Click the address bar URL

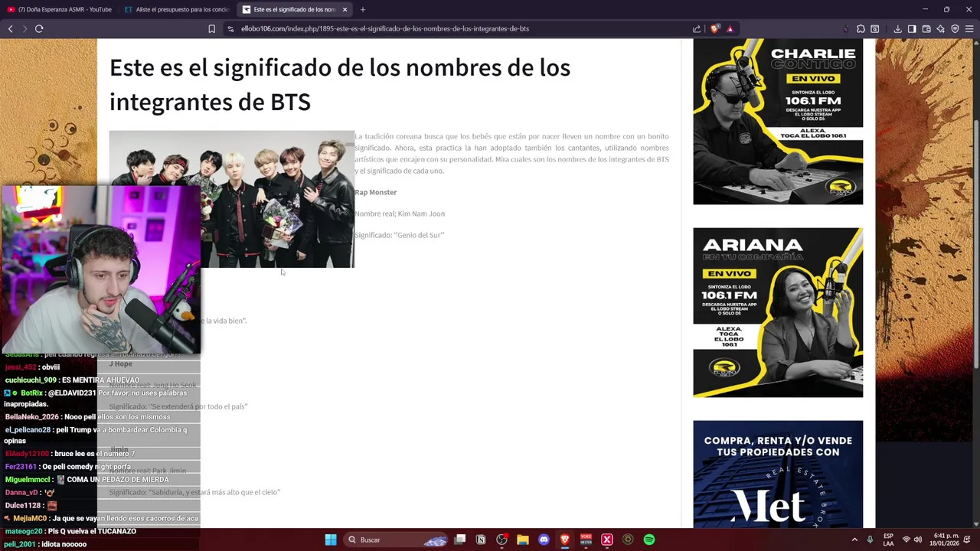[385, 28]
